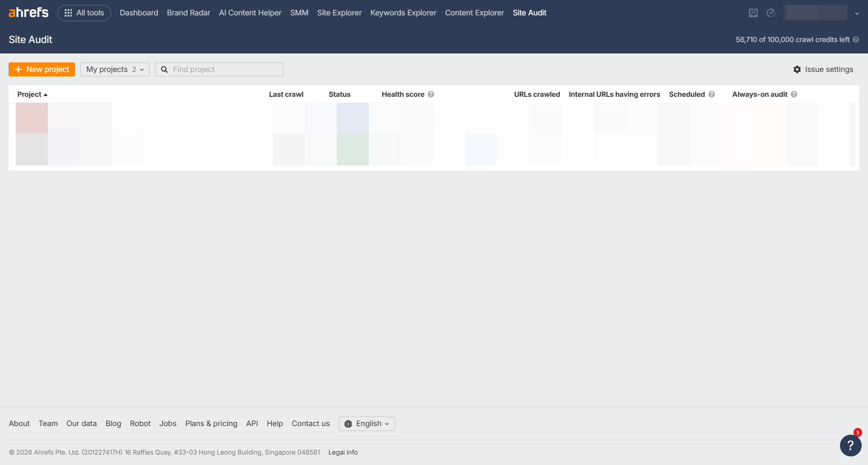This screenshot has height=465, width=868.
Task: Open the English language selector
Action: 367,424
